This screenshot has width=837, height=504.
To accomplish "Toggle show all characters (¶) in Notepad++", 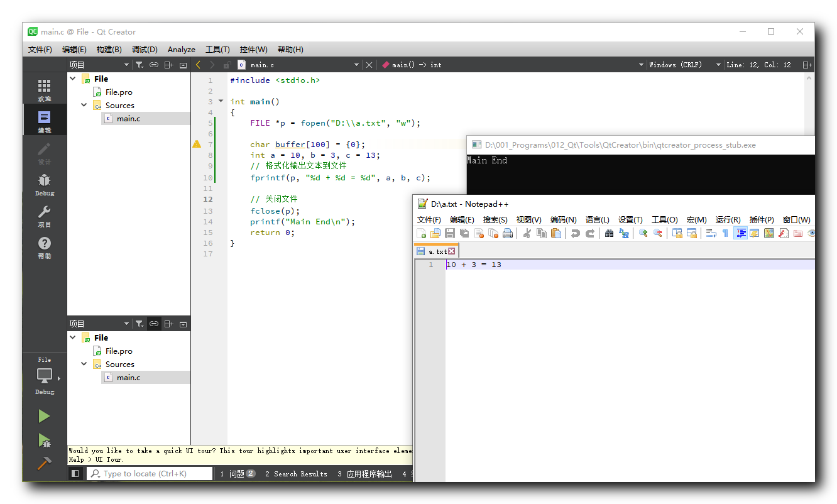I will pos(726,233).
